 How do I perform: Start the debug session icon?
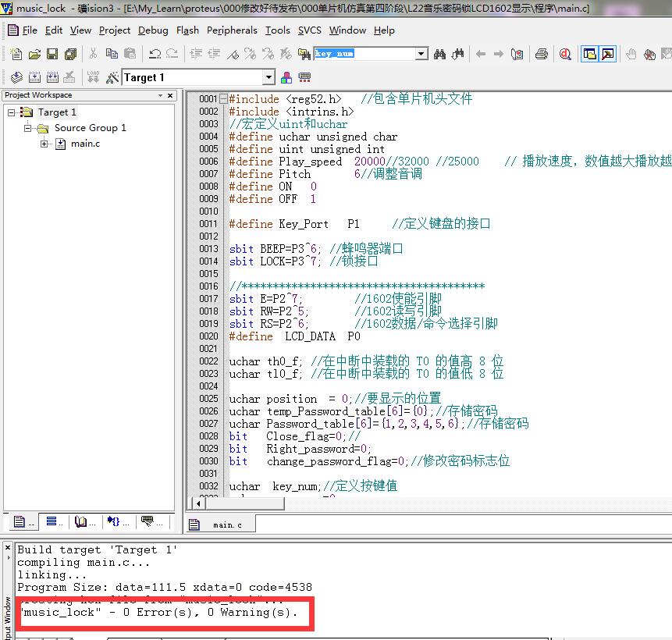coord(564,54)
